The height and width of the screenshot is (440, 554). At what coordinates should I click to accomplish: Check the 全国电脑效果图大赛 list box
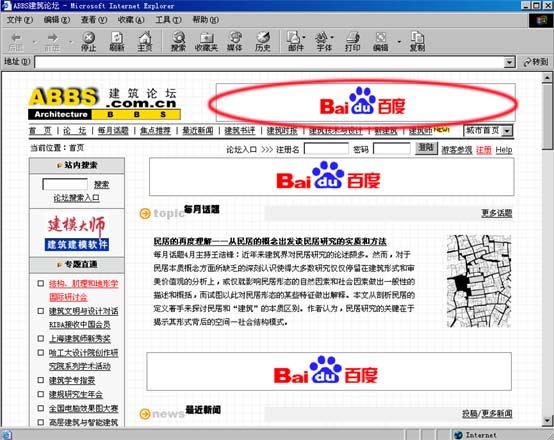tap(41, 408)
